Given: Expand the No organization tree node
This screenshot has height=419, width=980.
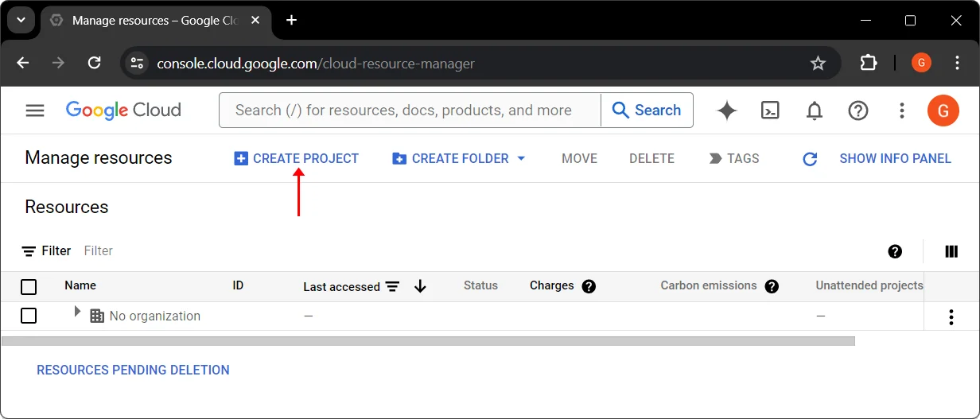Looking at the screenshot, I should coord(77,312).
